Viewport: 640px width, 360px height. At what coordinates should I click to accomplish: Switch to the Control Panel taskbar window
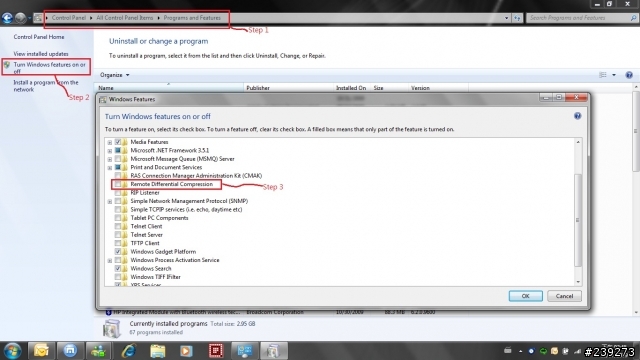click(244, 351)
